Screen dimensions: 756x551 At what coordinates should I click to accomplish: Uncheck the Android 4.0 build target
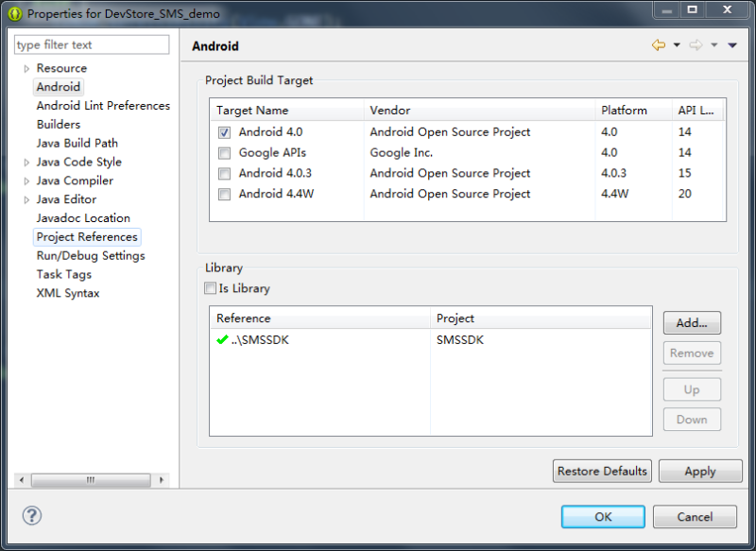click(224, 132)
